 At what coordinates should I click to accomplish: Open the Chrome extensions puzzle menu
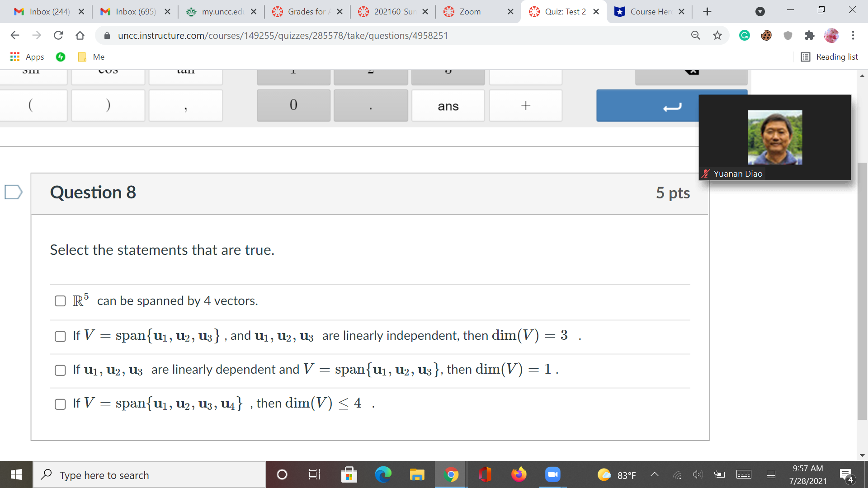tap(810, 35)
